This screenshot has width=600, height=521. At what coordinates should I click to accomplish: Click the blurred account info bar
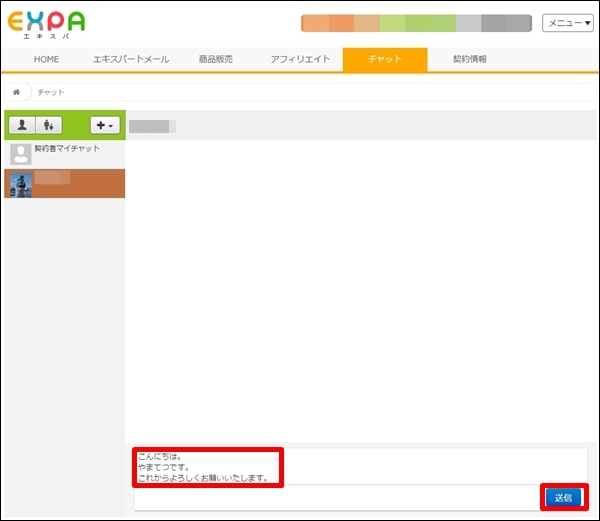pyautogui.click(x=416, y=23)
